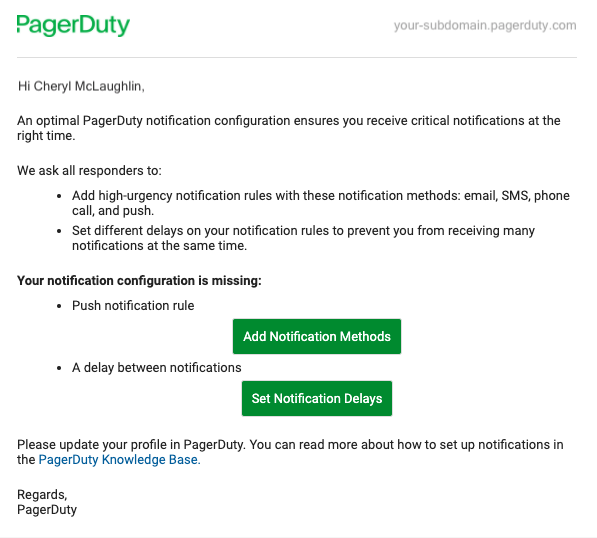Click 'Please update your profile in PagerDuty' sentence
This screenshot has width=597, height=538.
(x=130, y=445)
